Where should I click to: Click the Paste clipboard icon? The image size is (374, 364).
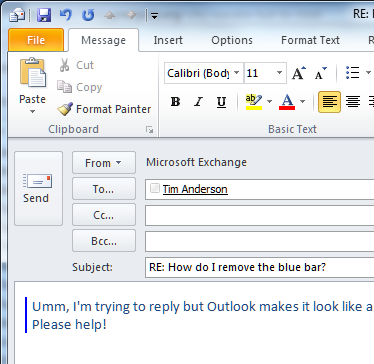33,73
